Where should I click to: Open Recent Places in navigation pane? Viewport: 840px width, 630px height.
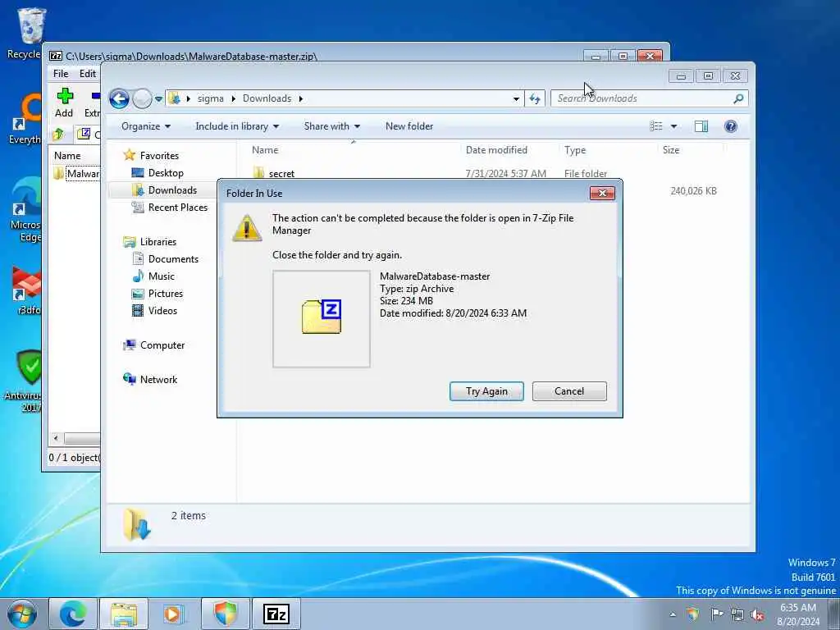178,208
